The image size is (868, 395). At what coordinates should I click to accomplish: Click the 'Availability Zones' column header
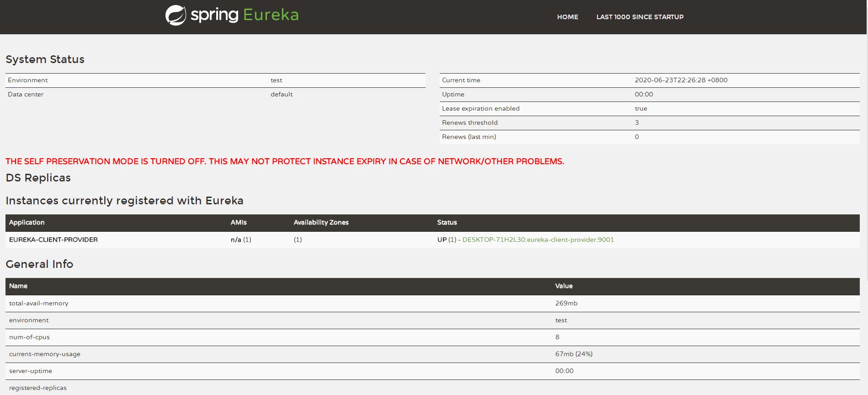point(321,222)
